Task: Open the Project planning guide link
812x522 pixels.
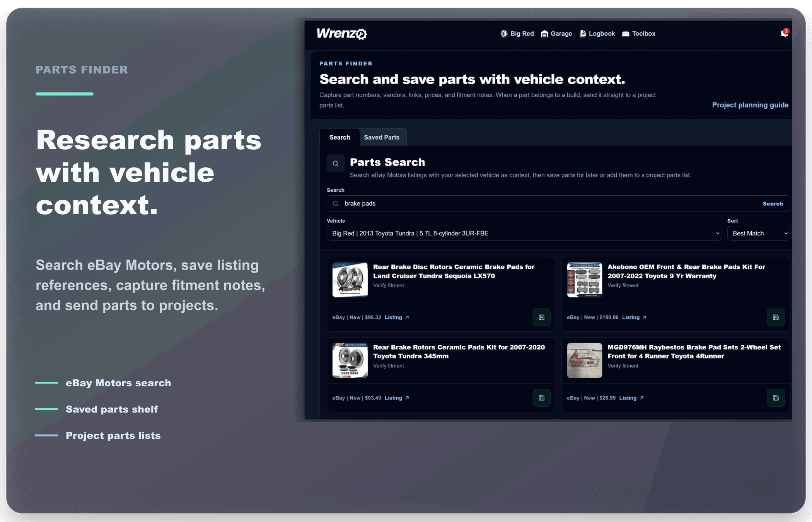Action: pyautogui.click(x=750, y=105)
